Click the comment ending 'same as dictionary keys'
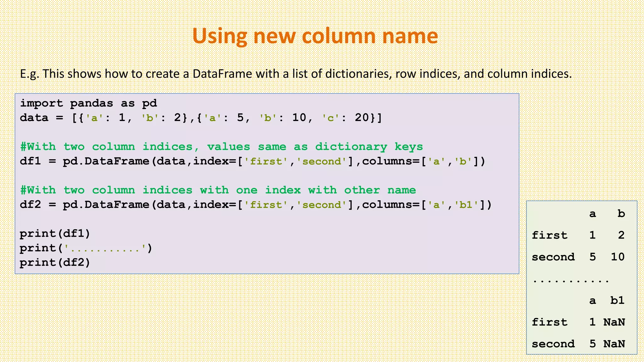The image size is (644, 362). (x=221, y=147)
